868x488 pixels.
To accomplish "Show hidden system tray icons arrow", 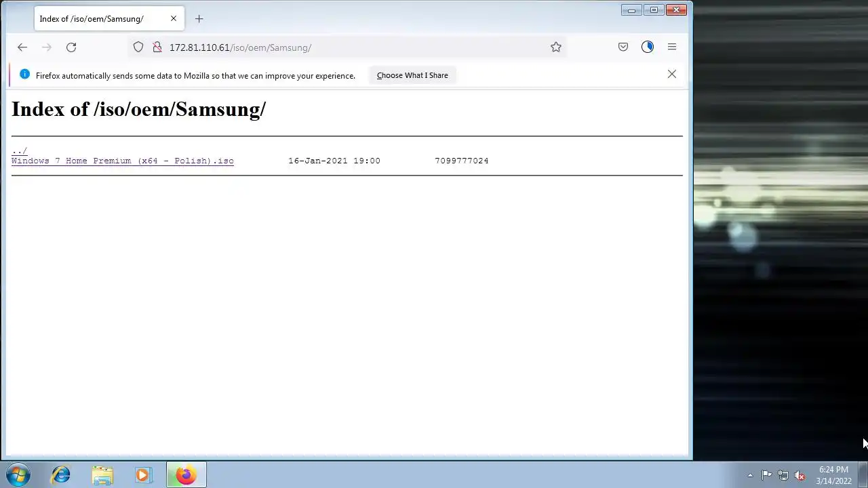I will tap(750, 475).
